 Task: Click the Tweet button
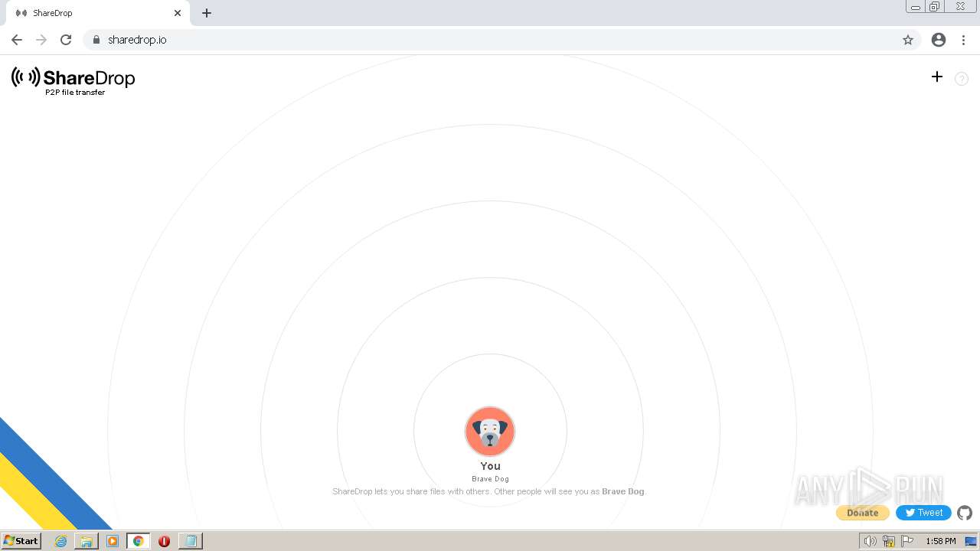pyautogui.click(x=923, y=513)
